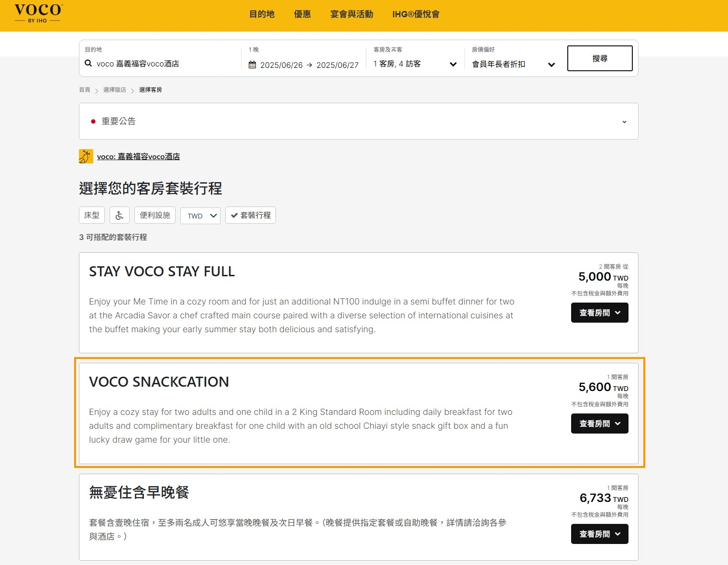Open the 房價偏好 rate preference dropdown
Image resolution: width=728 pixels, height=565 pixels.
click(x=513, y=64)
